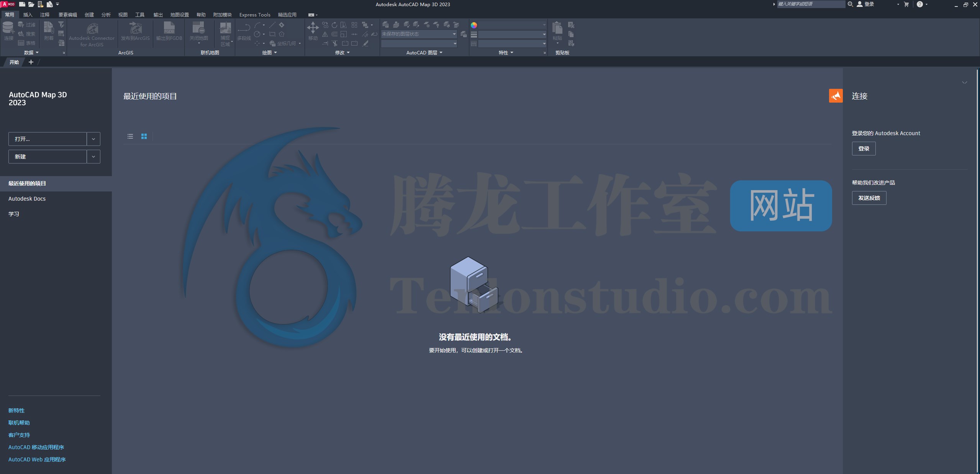980x474 pixels.
Task: Click the layer properties icon in AutoCAD 图层 panel
Action: pos(385,25)
